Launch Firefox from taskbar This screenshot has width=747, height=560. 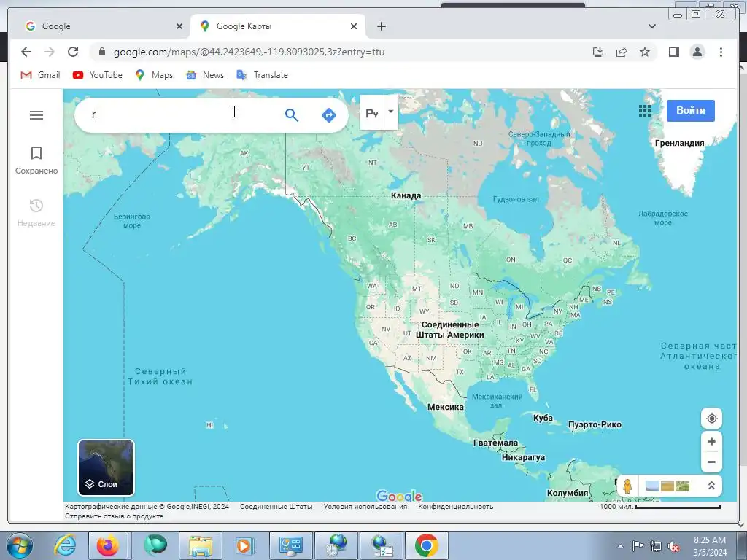pos(108,545)
